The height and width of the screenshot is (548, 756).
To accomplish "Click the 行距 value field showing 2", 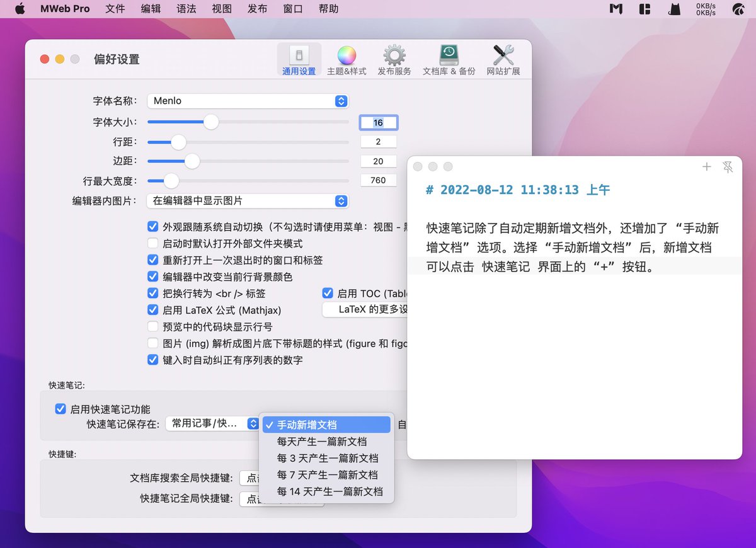I will [x=379, y=142].
